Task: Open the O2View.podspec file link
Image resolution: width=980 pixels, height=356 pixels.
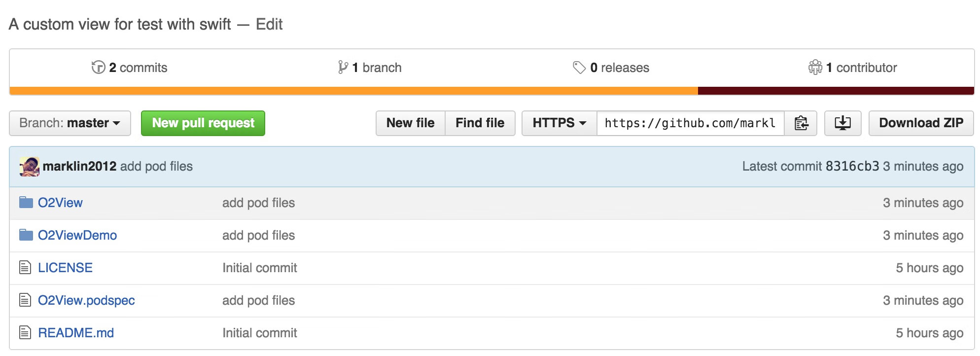Action: point(86,300)
